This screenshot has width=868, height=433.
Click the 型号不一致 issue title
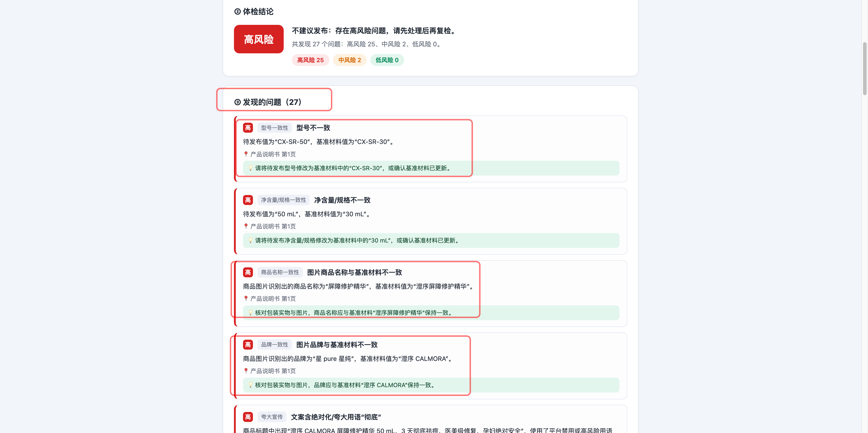313,128
